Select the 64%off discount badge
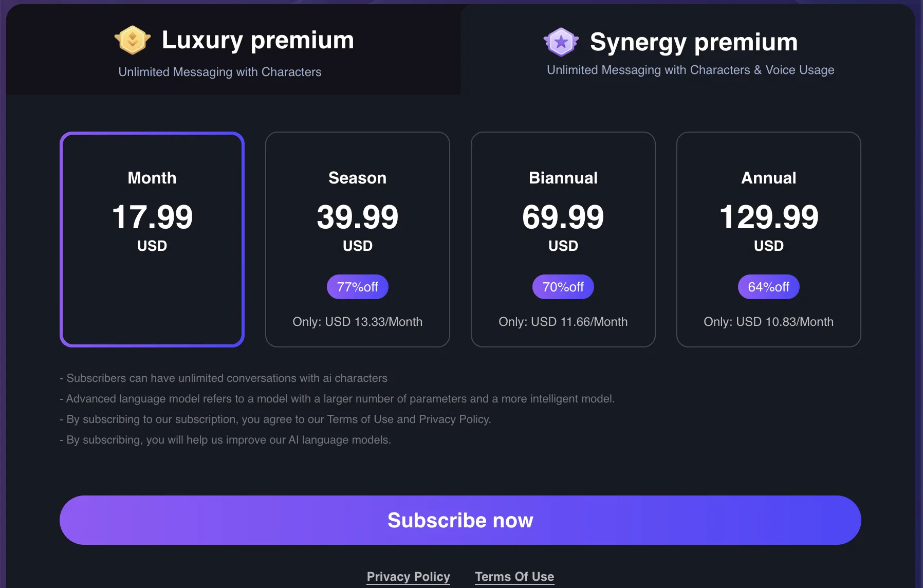The image size is (923, 588). 768,287
